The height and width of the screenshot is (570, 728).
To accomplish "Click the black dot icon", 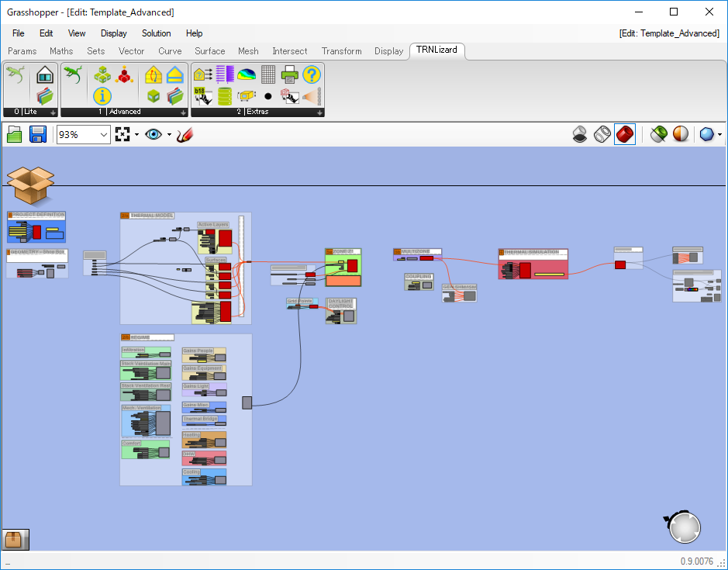I will (x=268, y=96).
